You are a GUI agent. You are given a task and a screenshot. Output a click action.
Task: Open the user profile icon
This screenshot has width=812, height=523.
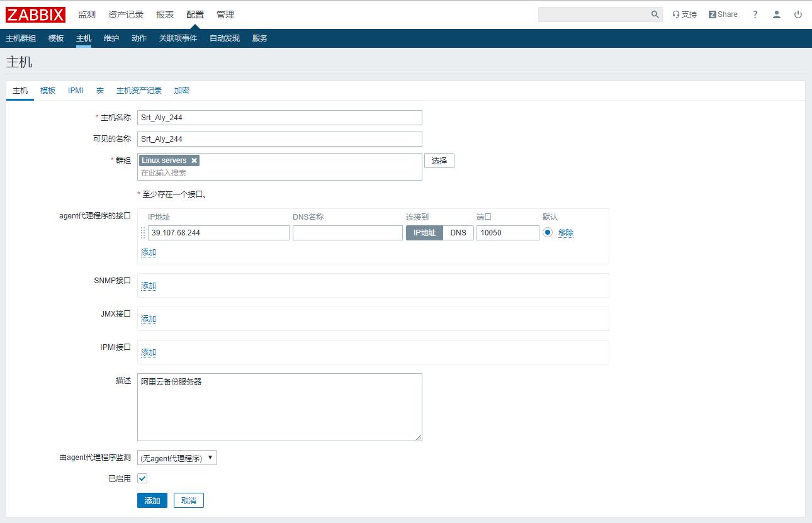pyautogui.click(x=777, y=14)
